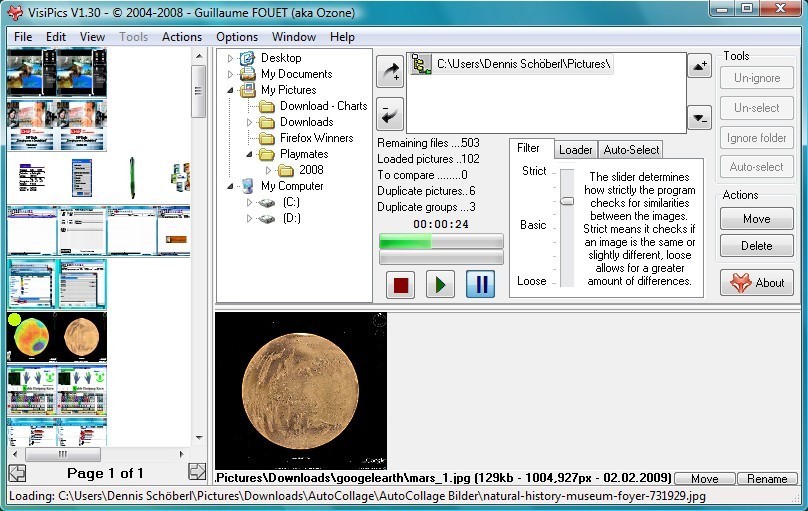The width and height of the screenshot is (808, 511).
Task: Click Rename button beside the file info
Action: point(767,479)
